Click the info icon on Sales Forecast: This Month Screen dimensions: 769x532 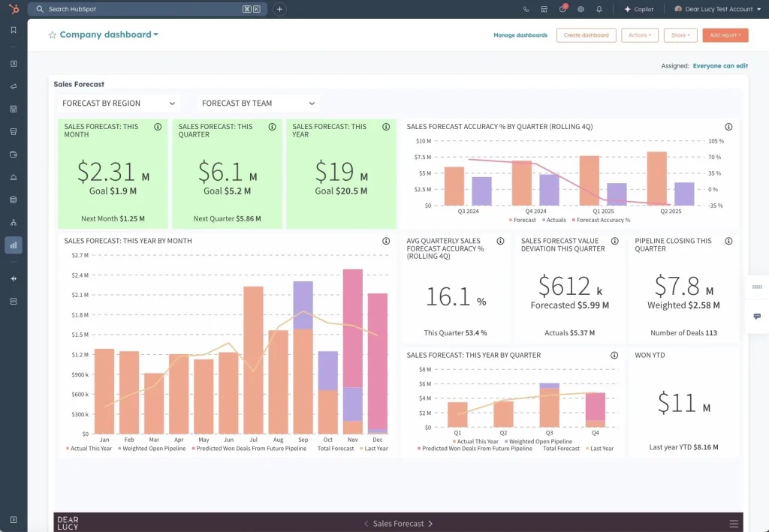[157, 127]
